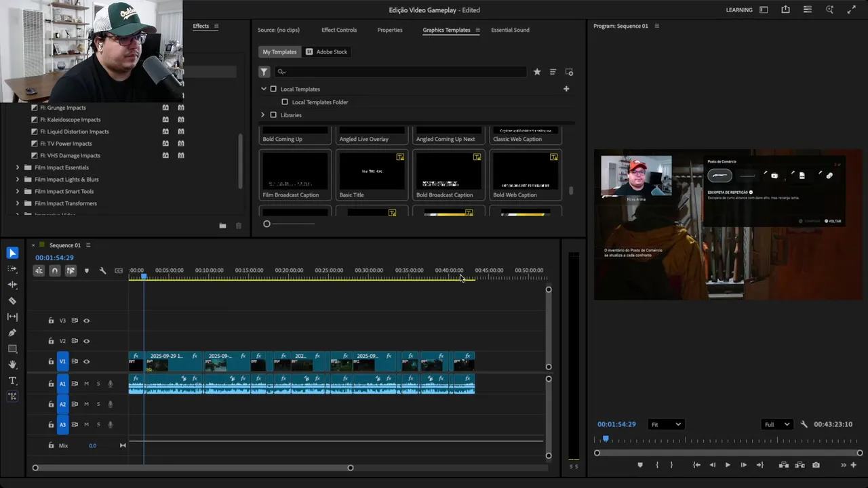Select the Rectangle tool

click(x=12, y=348)
